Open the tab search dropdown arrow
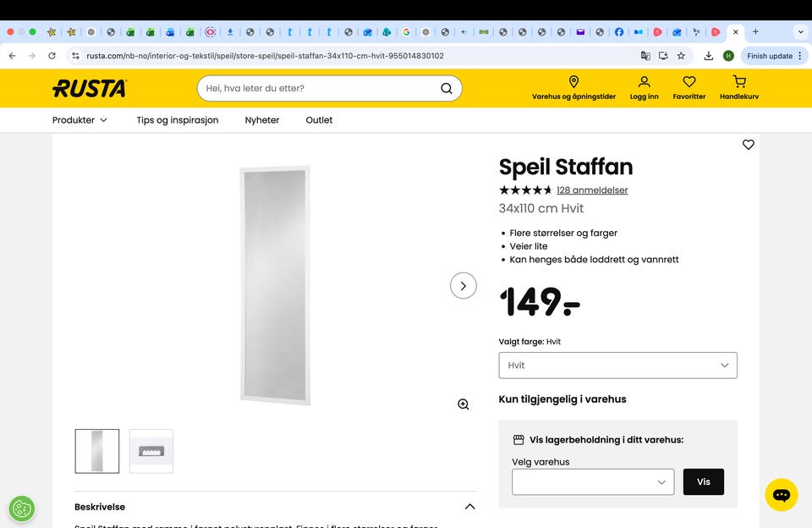The width and height of the screenshot is (812, 528). [x=801, y=32]
